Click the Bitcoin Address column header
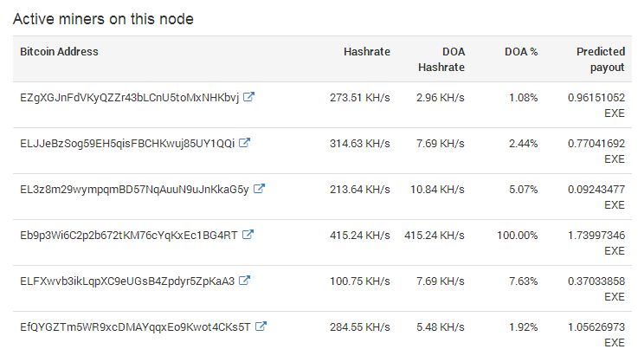The width and height of the screenshot is (644, 362). [x=59, y=52]
